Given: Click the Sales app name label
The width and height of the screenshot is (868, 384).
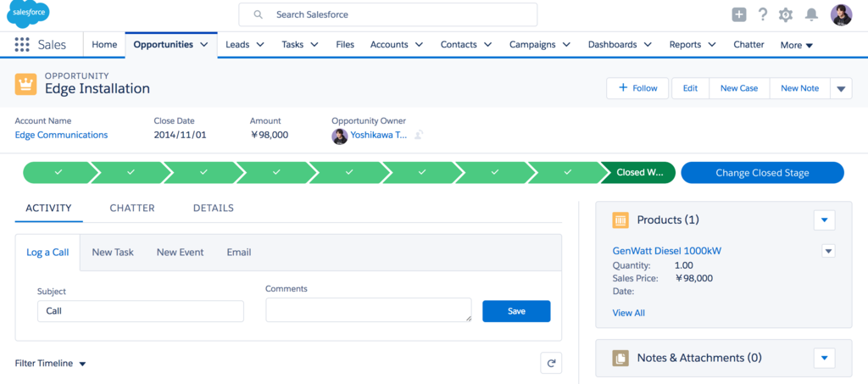Looking at the screenshot, I should (x=52, y=45).
